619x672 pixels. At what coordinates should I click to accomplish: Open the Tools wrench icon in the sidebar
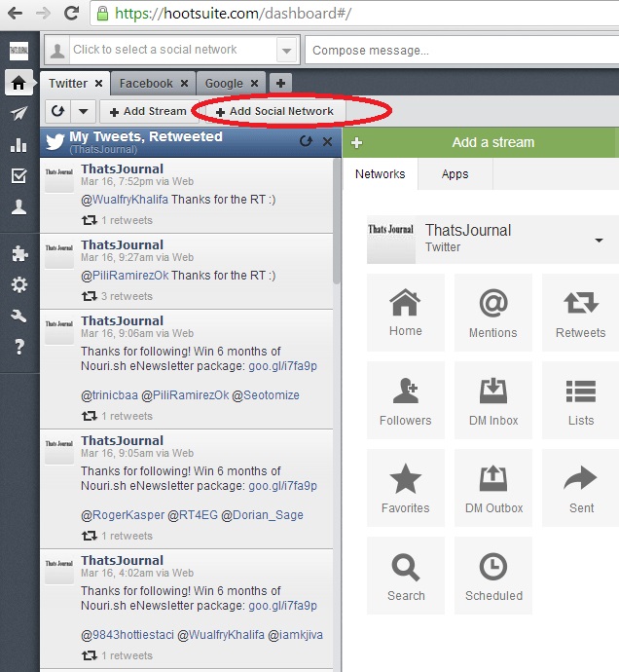coord(18,316)
